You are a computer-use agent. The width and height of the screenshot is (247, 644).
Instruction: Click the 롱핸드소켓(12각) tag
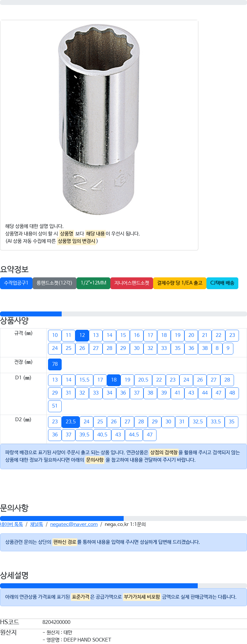(55, 283)
